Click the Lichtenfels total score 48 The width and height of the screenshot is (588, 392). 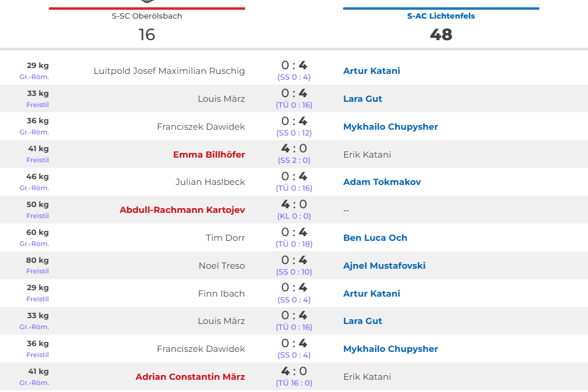click(441, 35)
